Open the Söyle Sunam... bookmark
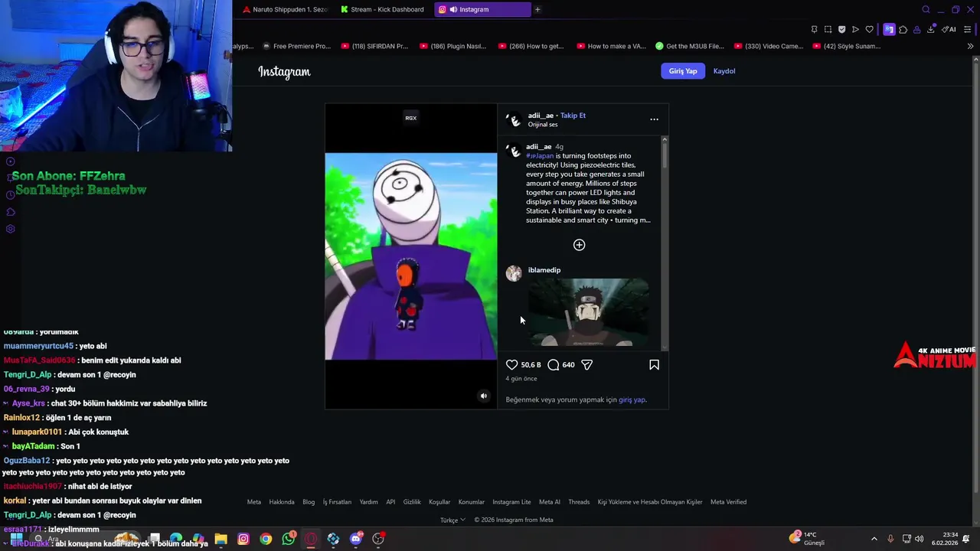This screenshot has height=551, width=980. coord(847,46)
